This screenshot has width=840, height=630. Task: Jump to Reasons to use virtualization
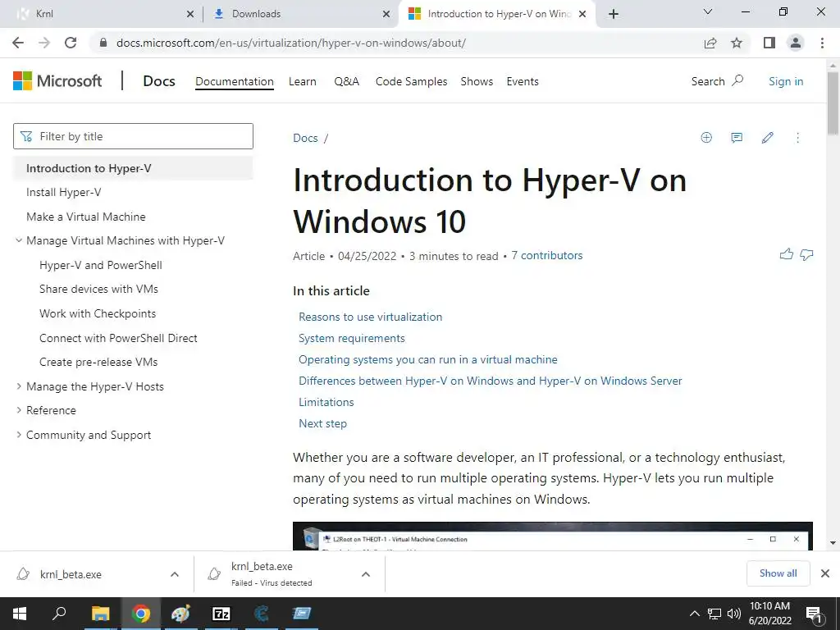pyautogui.click(x=370, y=317)
